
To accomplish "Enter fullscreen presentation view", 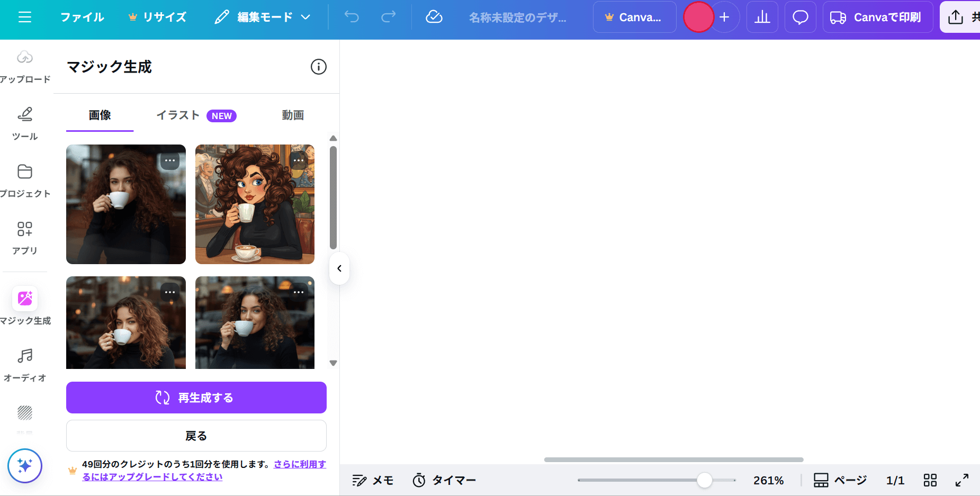I will [x=962, y=480].
